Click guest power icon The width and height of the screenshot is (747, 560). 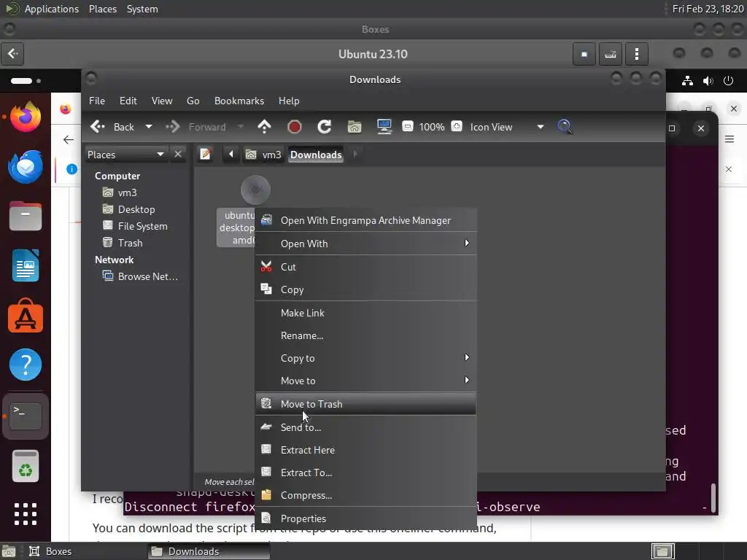[729, 80]
